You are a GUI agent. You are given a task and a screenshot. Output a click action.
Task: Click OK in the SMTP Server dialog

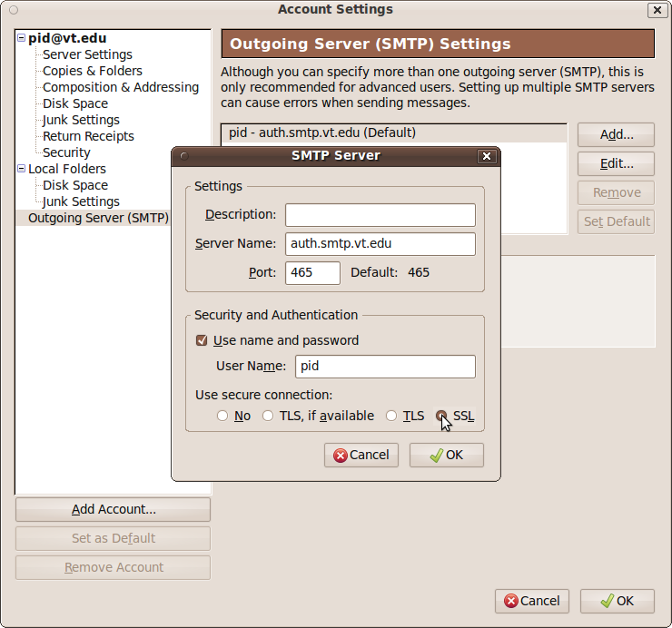(446, 455)
